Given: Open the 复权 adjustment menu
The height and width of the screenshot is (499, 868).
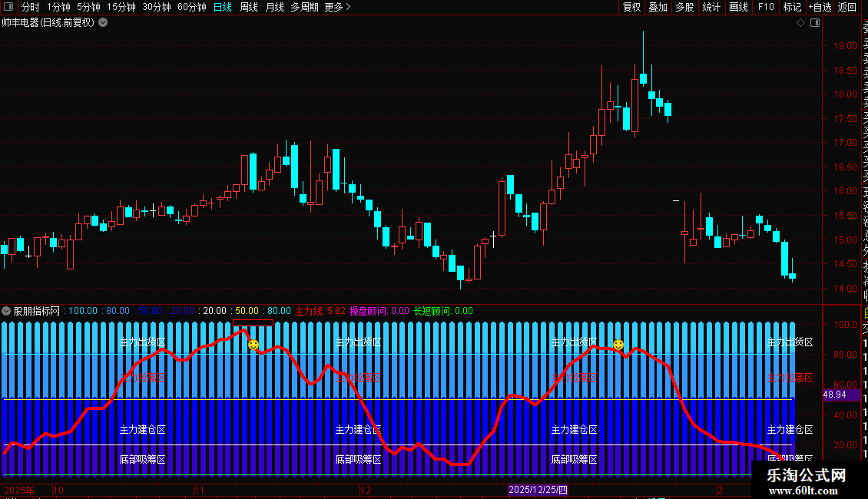Looking at the screenshot, I should (631, 7).
